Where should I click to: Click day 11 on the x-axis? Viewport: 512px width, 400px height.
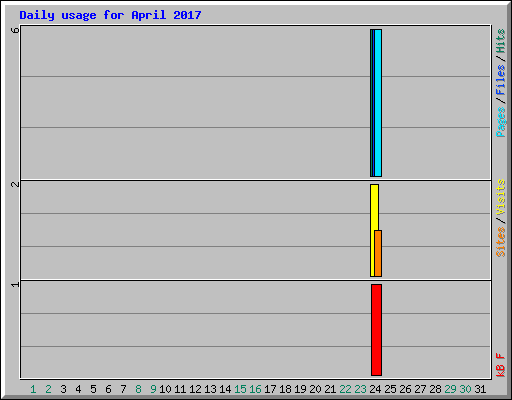(180, 389)
